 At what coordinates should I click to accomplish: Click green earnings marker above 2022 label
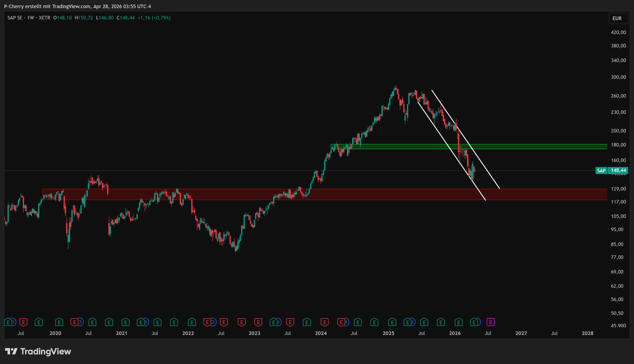192,322
